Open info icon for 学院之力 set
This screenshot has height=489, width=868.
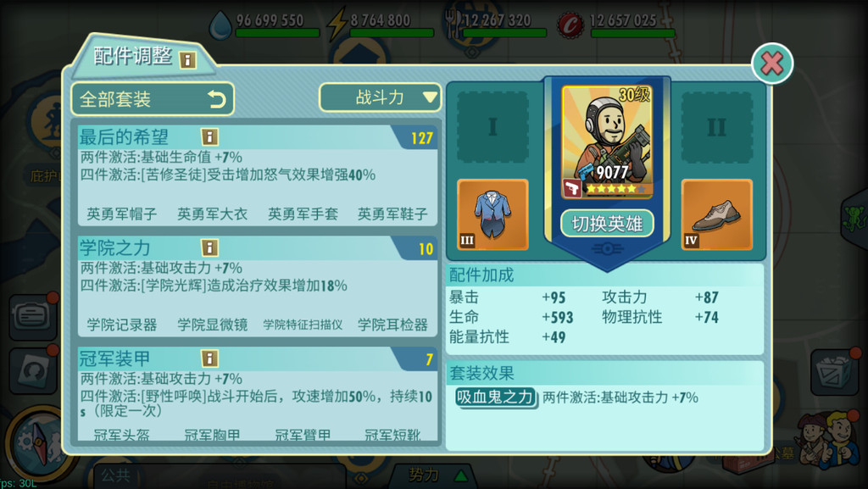[209, 247]
